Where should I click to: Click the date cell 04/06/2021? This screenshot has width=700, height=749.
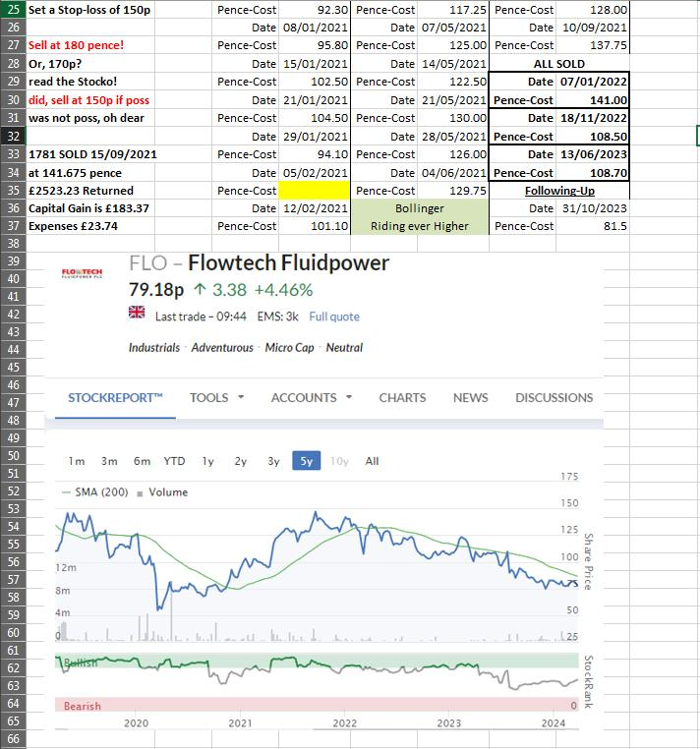[453, 173]
